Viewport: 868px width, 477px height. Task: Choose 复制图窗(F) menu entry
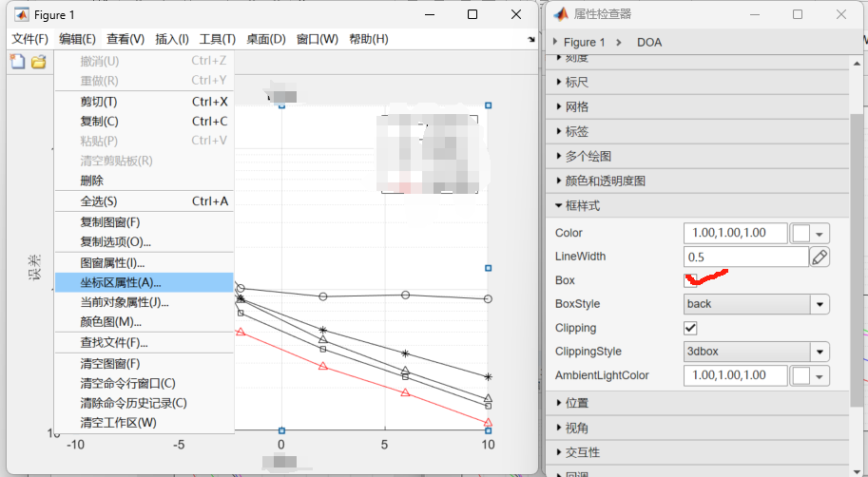click(144, 222)
